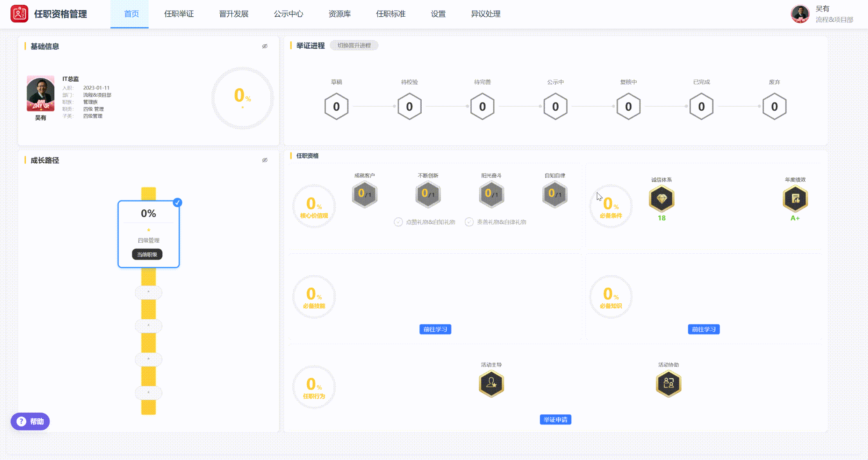Expand a starred milestone on the growth path
The height and width of the screenshot is (460, 868).
(148, 292)
